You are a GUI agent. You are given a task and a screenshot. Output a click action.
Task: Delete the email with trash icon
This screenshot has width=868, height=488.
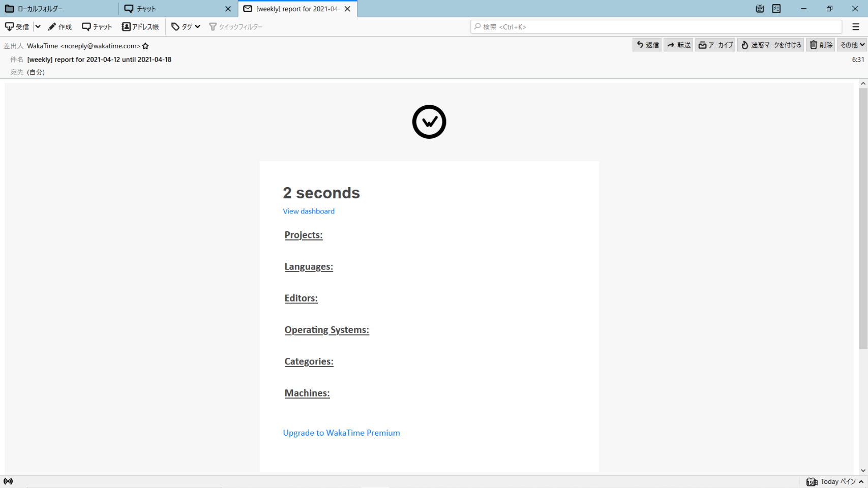(x=821, y=45)
